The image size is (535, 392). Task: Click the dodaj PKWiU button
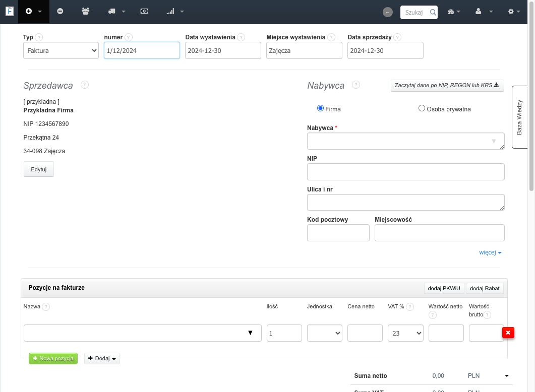(x=444, y=288)
